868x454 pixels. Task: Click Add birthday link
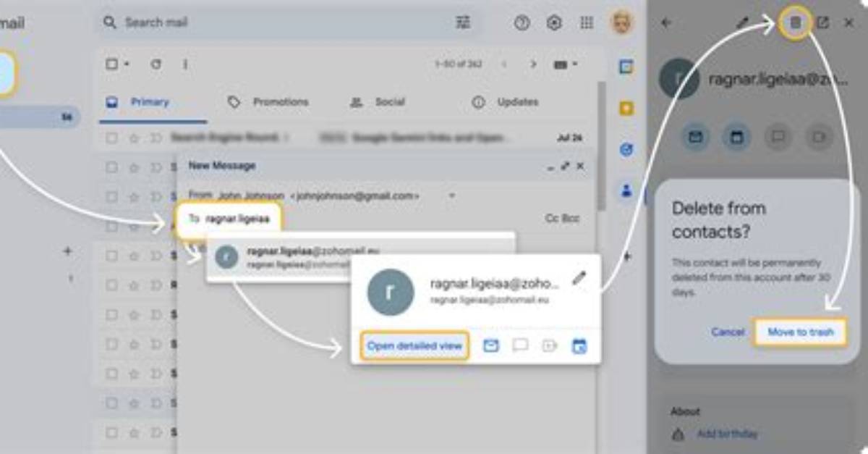coord(728,434)
